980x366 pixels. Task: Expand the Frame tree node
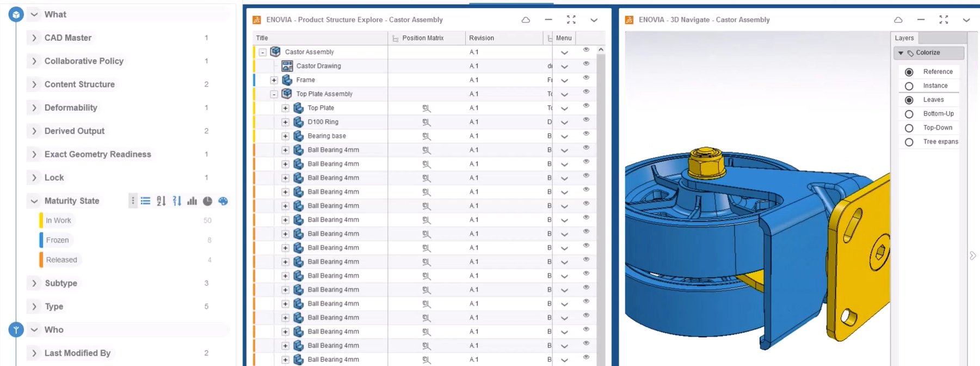point(274,80)
